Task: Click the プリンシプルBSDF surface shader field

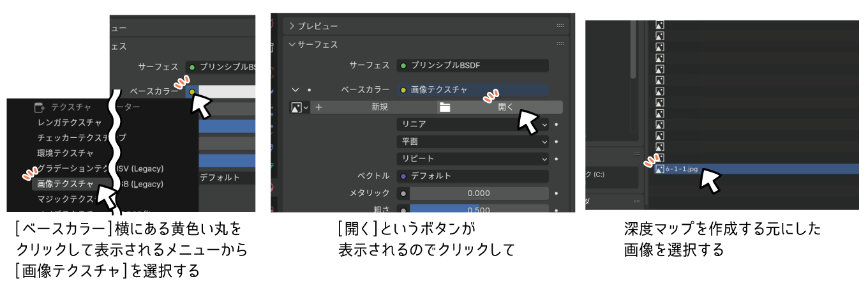Action: point(472,66)
